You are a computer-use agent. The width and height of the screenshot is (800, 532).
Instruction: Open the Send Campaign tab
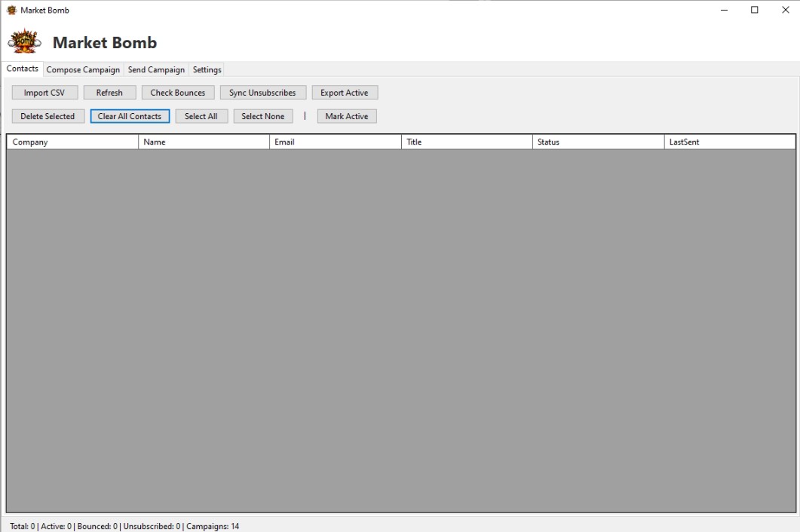(155, 69)
